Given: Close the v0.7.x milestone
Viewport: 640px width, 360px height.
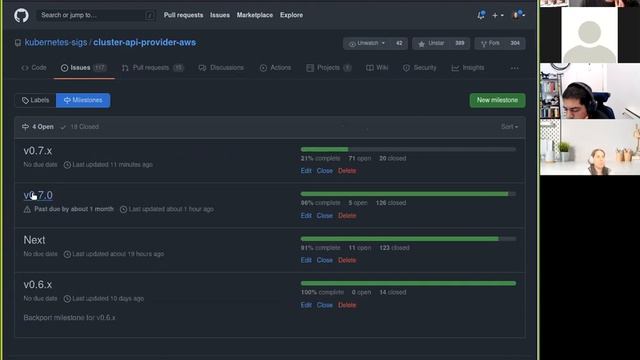Looking at the screenshot, I should pos(325,171).
